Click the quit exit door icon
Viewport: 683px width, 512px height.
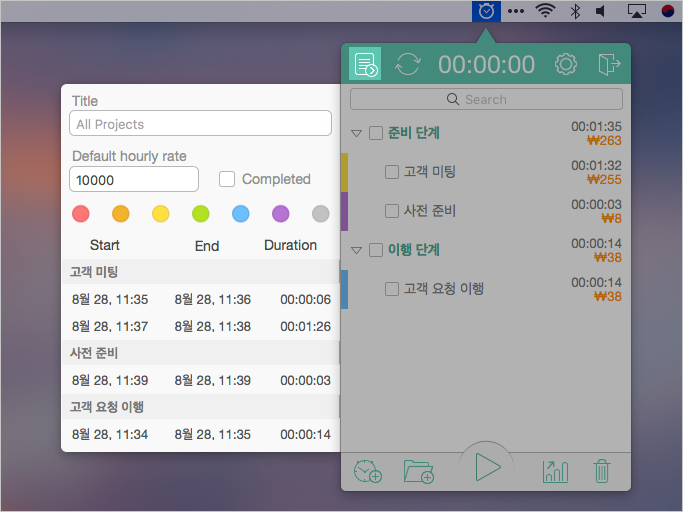click(609, 64)
